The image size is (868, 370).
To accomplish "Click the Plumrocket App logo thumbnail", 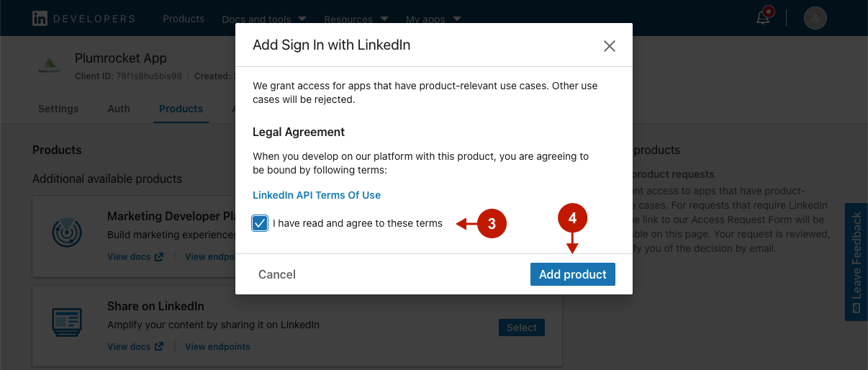I will [50, 66].
